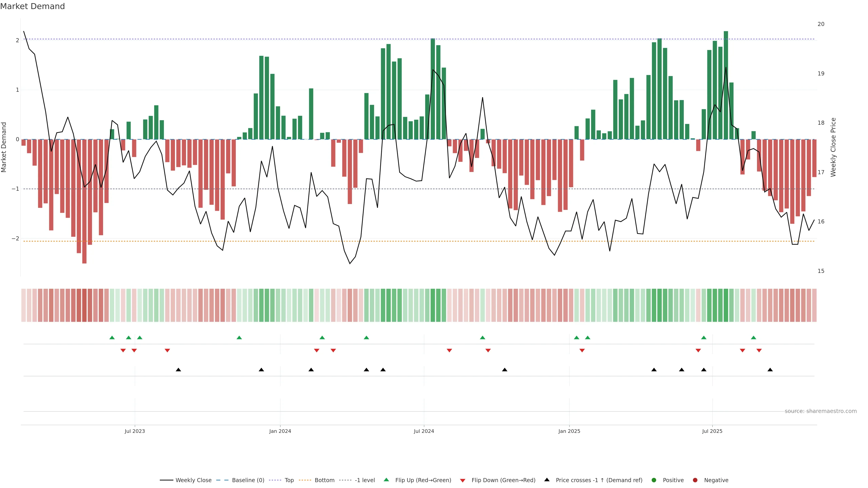Hide the Top dotted line series
The image size is (868, 488).
289,480
